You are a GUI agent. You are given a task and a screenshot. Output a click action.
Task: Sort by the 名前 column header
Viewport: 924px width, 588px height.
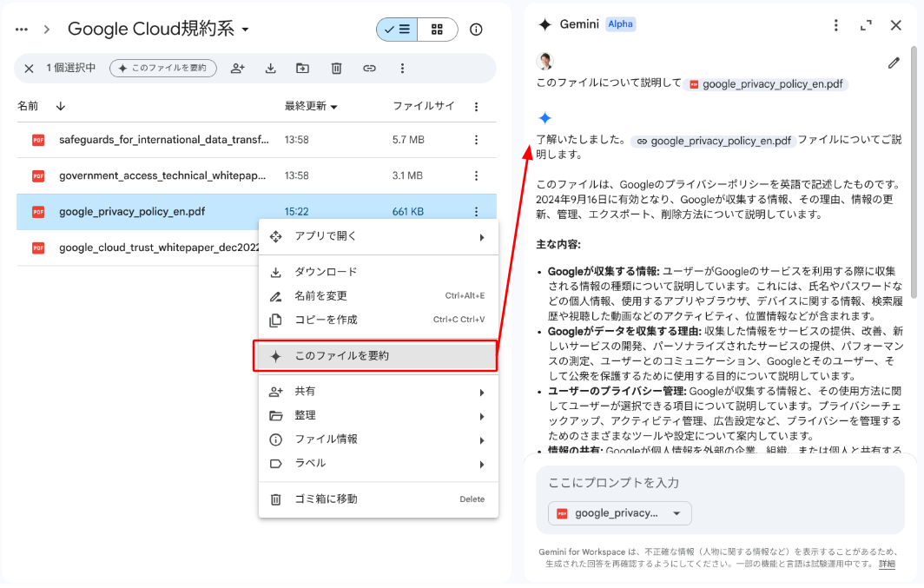click(28, 106)
